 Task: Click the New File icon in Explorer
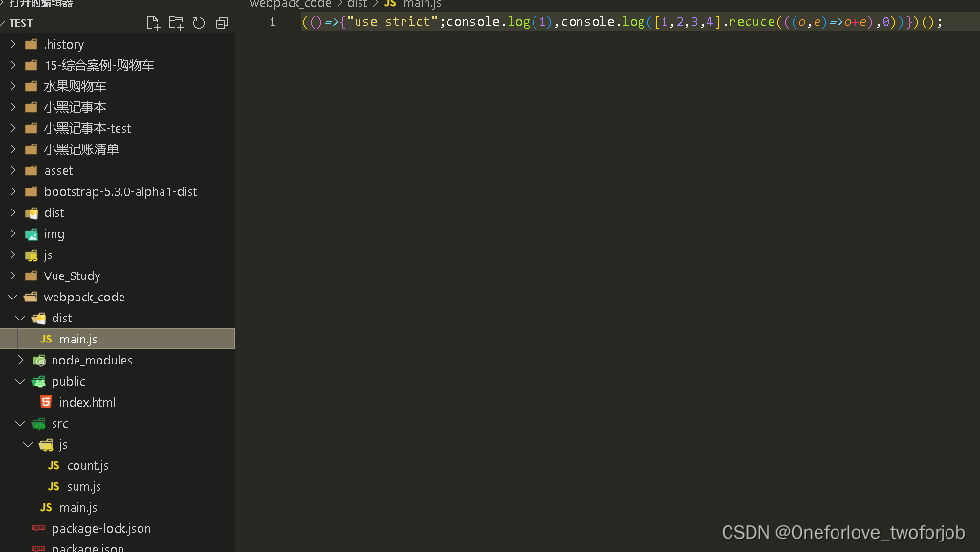[152, 22]
